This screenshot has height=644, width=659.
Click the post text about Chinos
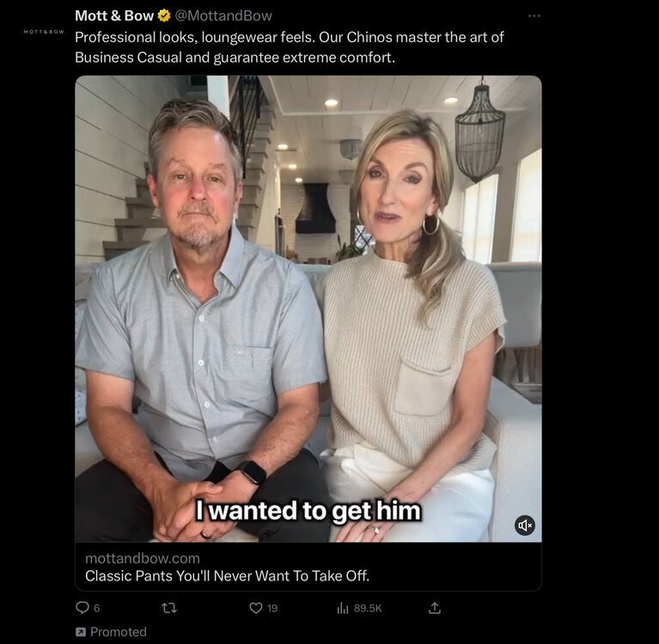pyautogui.click(x=289, y=47)
